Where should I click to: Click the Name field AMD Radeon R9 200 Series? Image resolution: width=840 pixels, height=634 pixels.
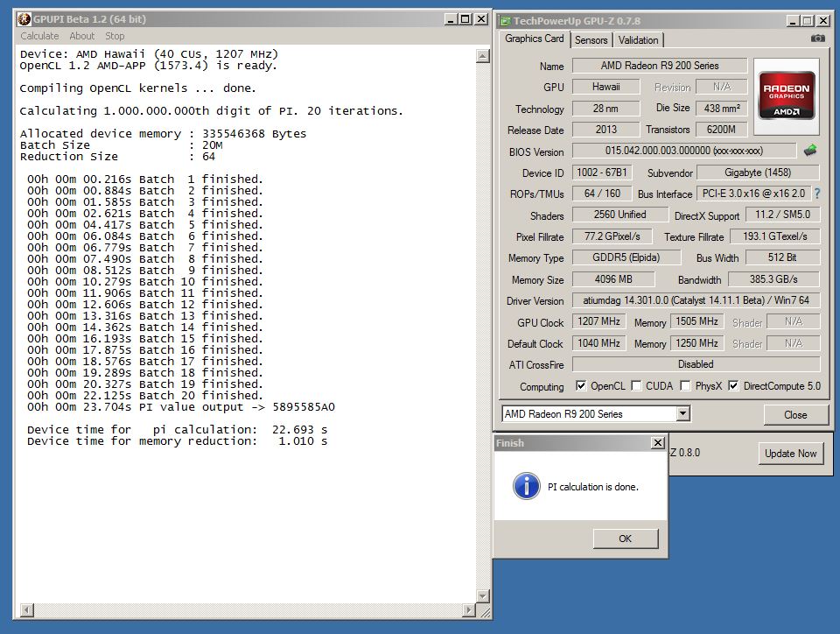click(x=660, y=66)
